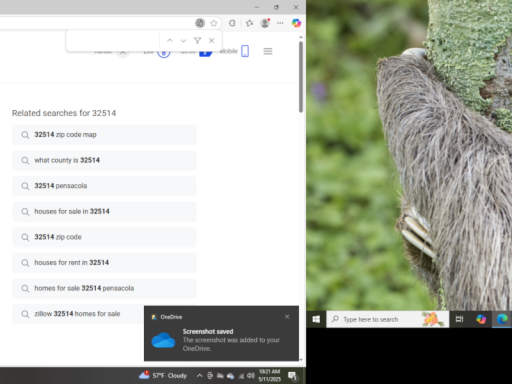Add this page to favorites star
Image resolution: width=512 pixels, height=384 pixels.
tap(214, 23)
